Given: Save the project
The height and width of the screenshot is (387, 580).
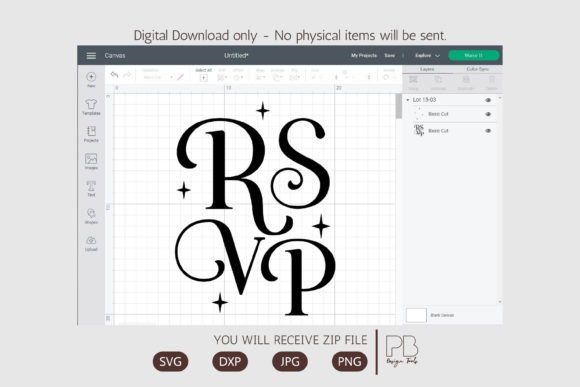Looking at the screenshot, I should [390, 55].
